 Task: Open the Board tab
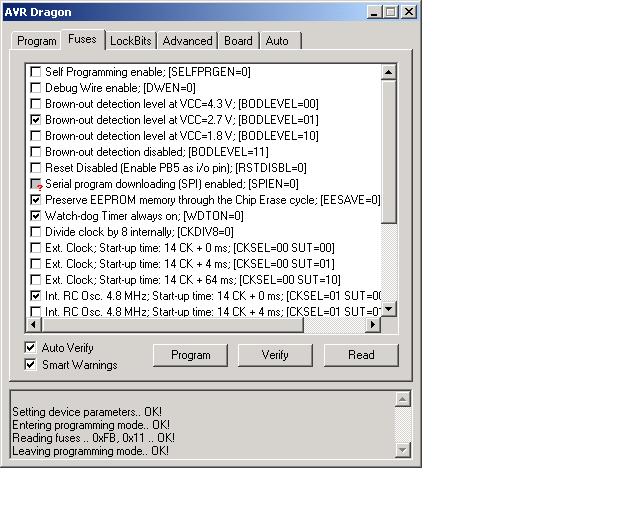coord(238,41)
